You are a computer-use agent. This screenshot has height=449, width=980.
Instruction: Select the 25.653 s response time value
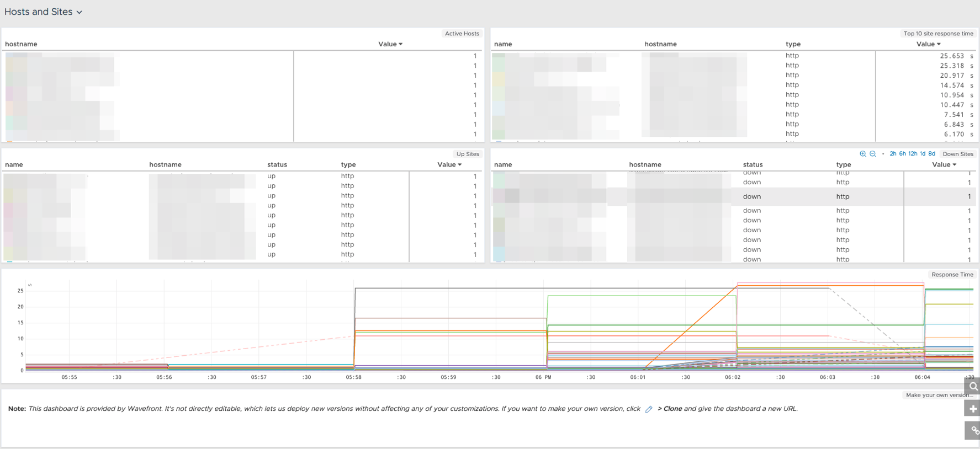(956, 56)
